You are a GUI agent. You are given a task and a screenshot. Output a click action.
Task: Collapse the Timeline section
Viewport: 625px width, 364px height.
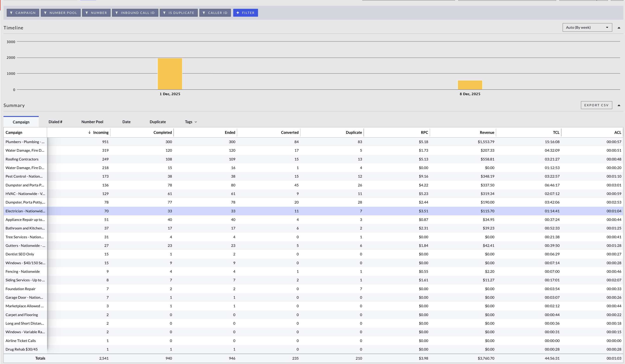[619, 28]
